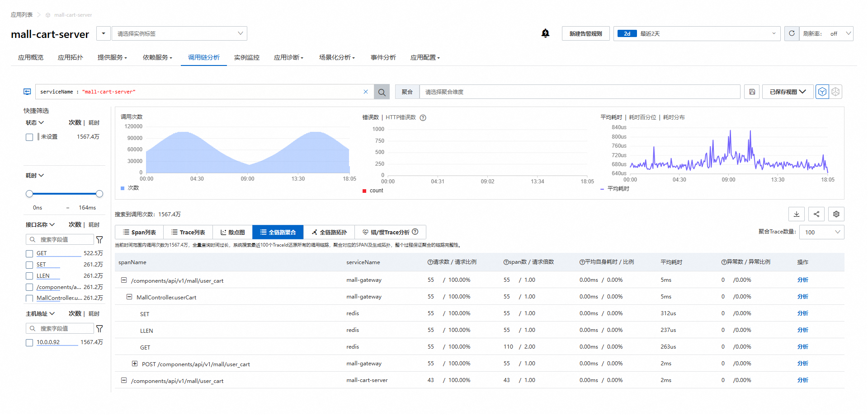Click the share icon button
Image resolution: width=868 pixels, height=415 pixels.
[816, 214]
